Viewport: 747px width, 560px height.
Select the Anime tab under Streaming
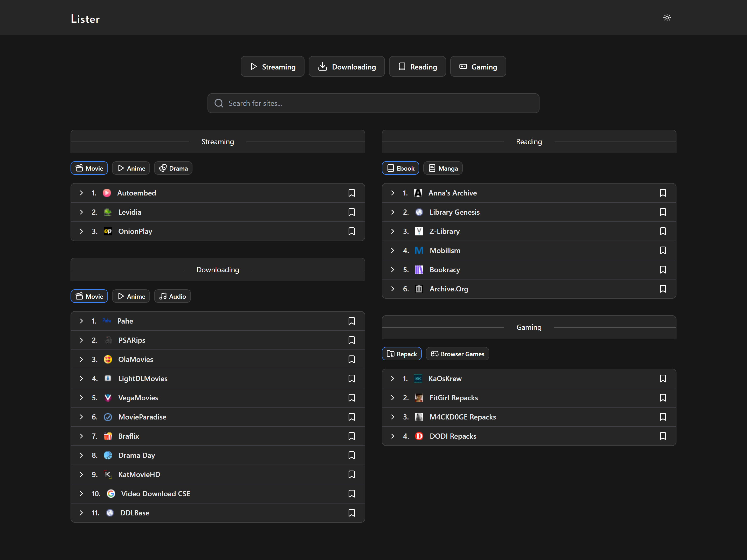click(131, 168)
